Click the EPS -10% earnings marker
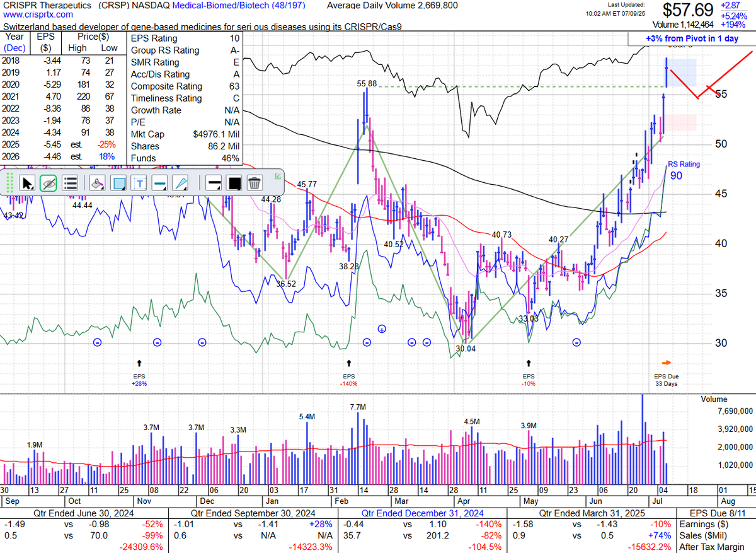The image size is (756, 553). click(529, 373)
